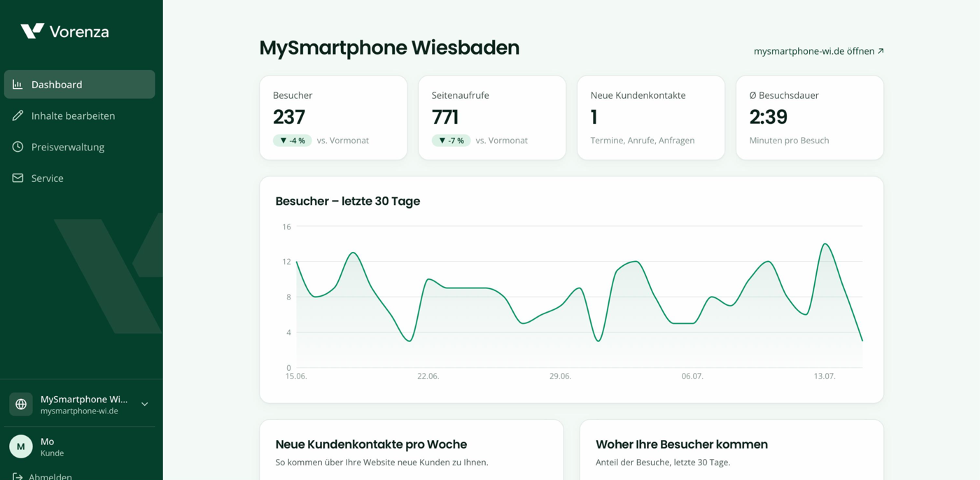Go to Inhalte bearbeiten
The width and height of the screenshot is (980, 480).
coord(80,115)
